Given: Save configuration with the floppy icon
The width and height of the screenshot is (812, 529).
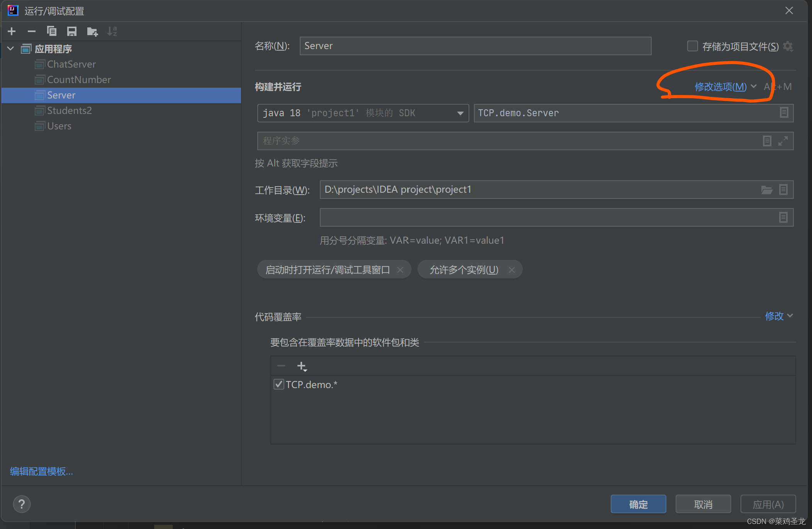Looking at the screenshot, I should coord(72,31).
